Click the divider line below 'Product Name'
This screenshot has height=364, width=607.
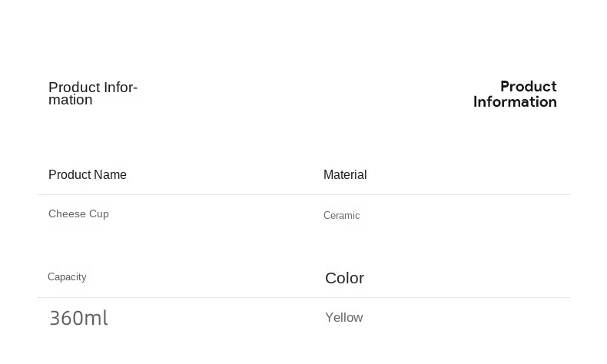(303, 194)
